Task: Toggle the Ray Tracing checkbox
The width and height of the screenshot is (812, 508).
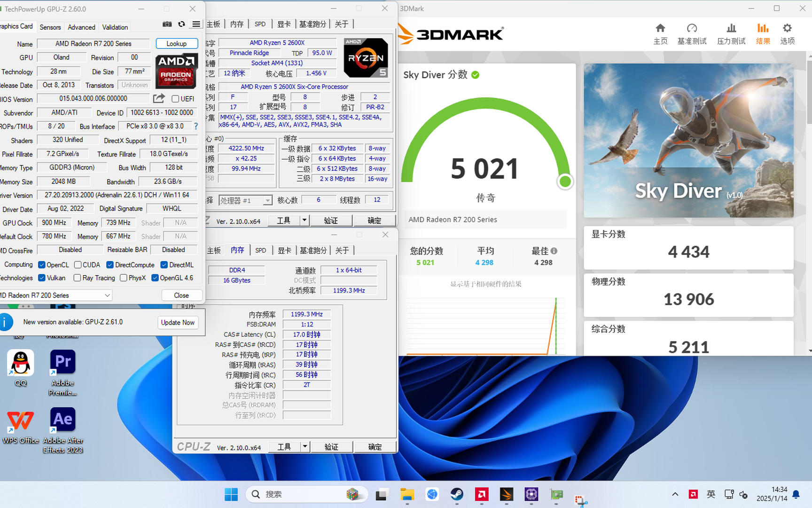Action: point(78,278)
